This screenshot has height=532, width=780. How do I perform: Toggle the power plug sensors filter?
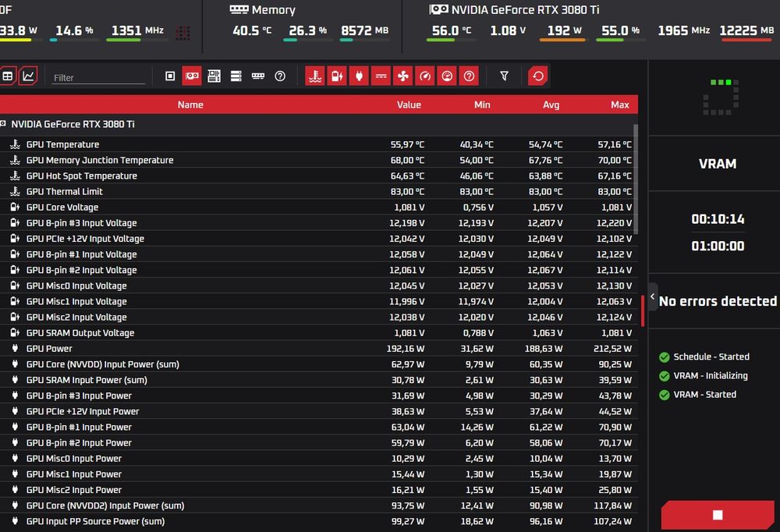pos(359,76)
